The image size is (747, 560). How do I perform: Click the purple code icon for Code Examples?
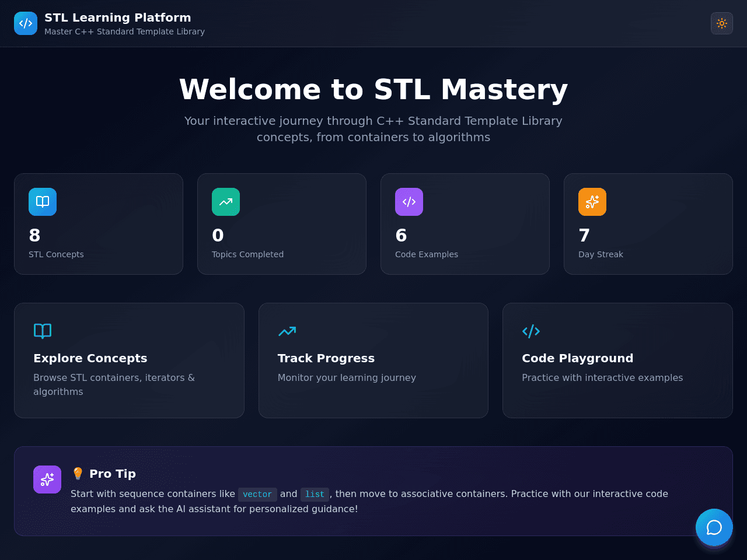(x=409, y=202)
